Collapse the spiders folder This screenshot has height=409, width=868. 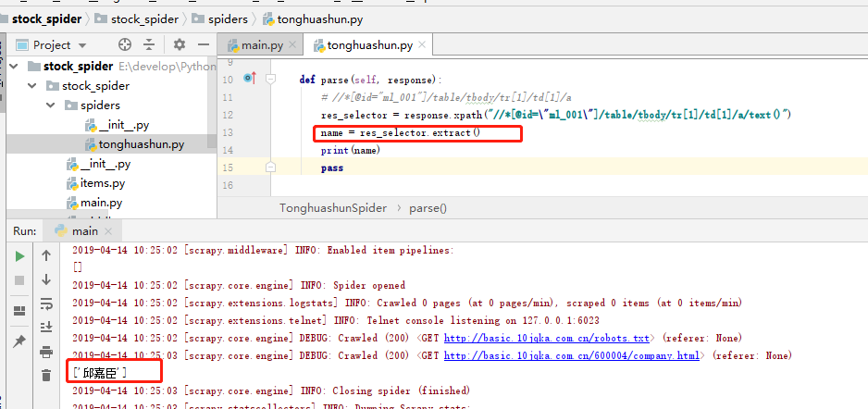click(51, 105)
